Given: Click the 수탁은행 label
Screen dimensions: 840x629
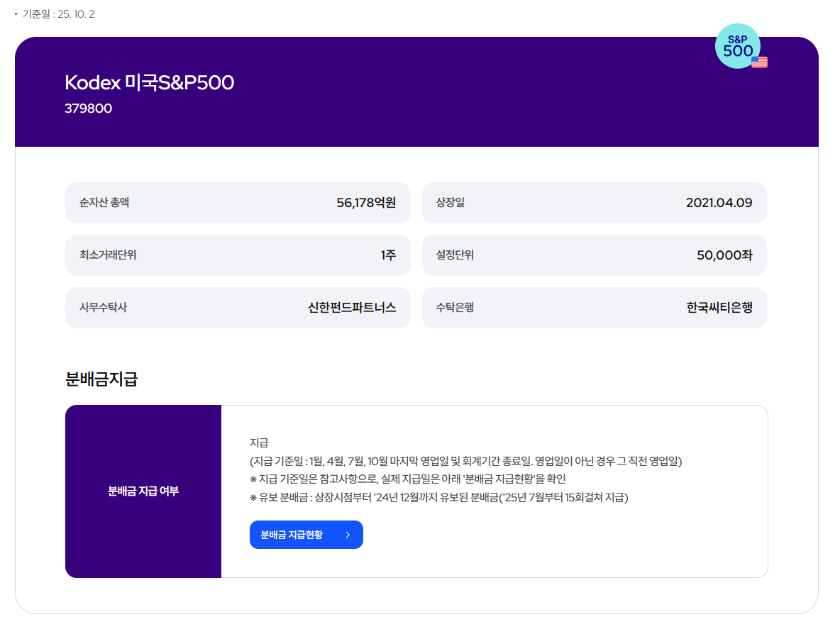Looking at the screenshot, I should [455, 307].
